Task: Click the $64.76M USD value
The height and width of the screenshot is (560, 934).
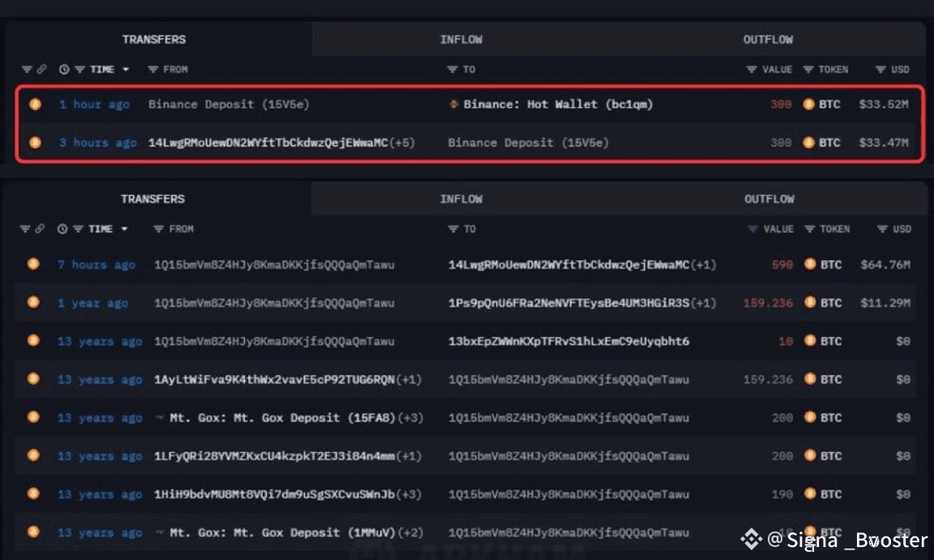Action: 885,264
